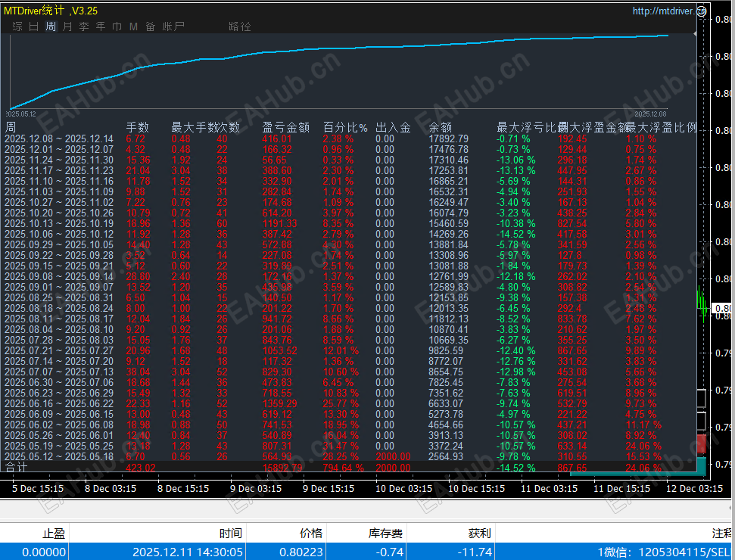
Task: Click the trade count 60
Action: point(222,223)
